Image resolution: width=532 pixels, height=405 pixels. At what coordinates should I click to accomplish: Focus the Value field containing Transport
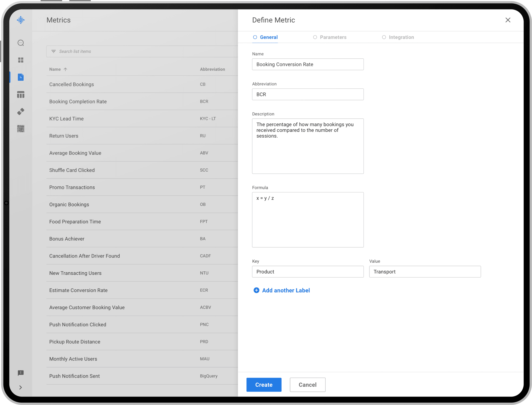tap(425, 272)
